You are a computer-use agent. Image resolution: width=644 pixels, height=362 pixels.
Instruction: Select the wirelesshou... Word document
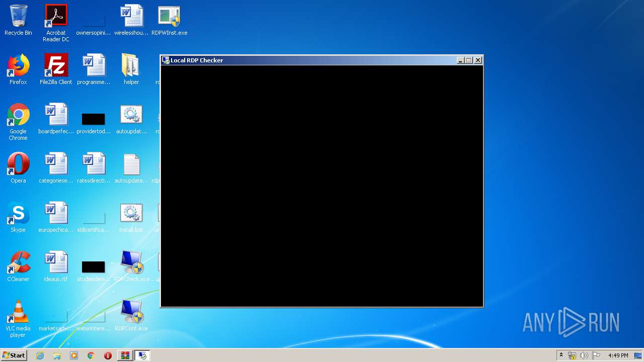click(x=131, y=20)
